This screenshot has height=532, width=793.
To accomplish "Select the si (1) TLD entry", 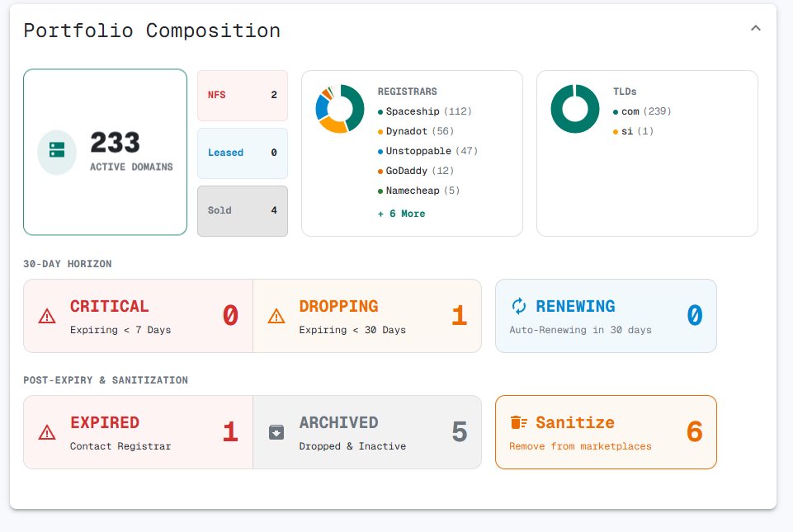I will point(633,131).
